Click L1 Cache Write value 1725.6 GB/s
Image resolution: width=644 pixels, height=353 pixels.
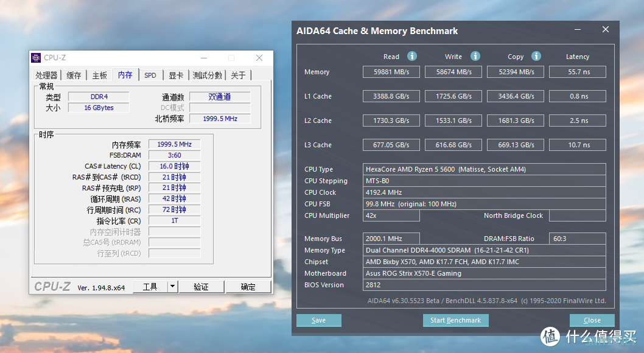(453, 96)
